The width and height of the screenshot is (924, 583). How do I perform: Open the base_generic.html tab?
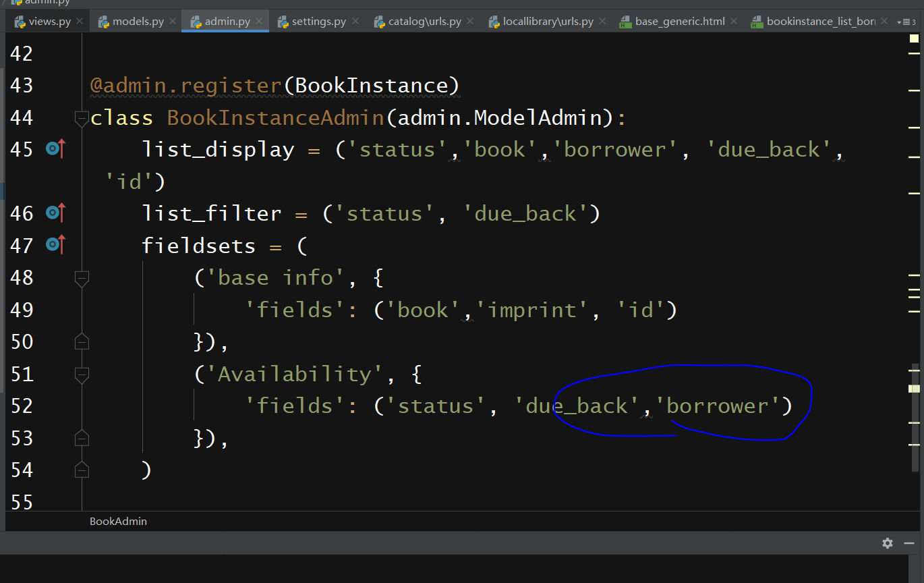[678, 22]
